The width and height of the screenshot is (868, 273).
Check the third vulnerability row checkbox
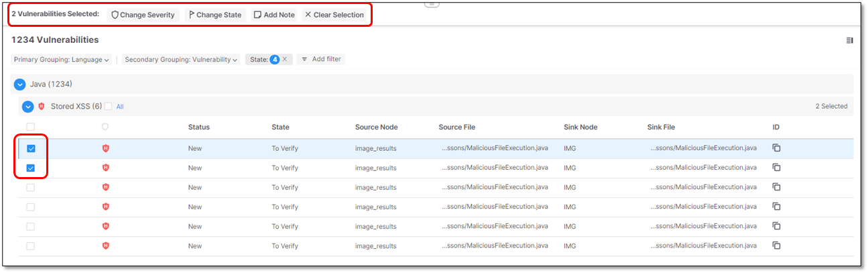(31, 187)
